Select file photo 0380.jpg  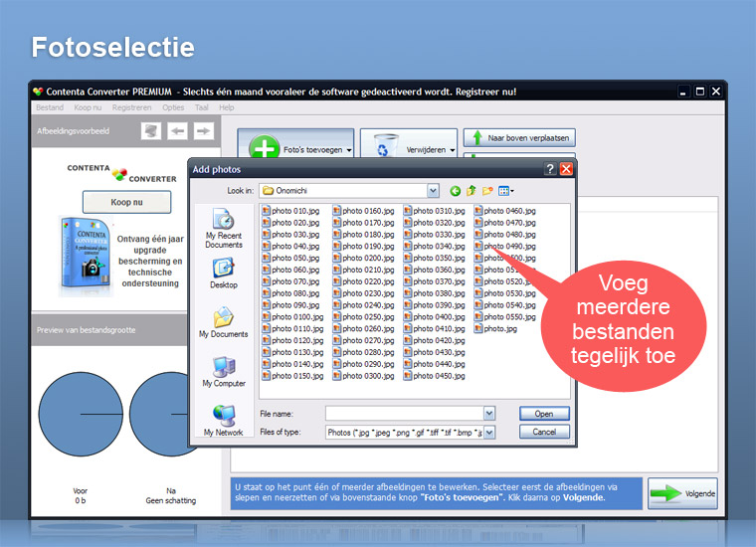pyautogui.click(x=435, y=293)
